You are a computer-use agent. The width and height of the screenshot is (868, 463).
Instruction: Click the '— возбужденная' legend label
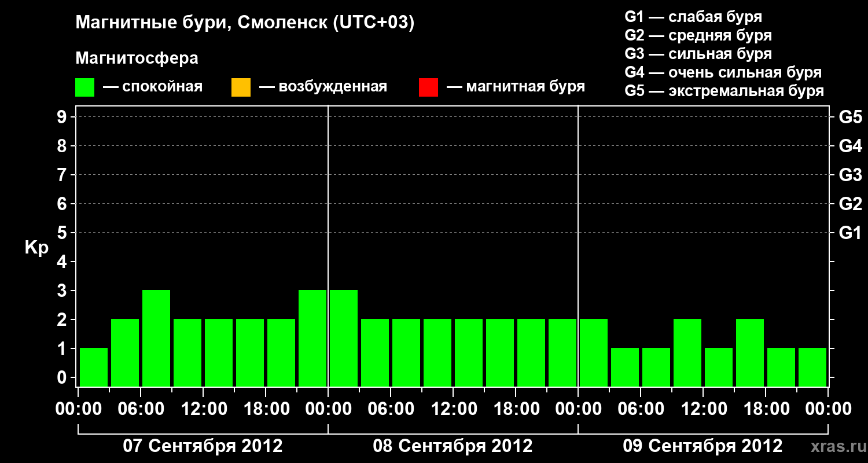(323, 87)
